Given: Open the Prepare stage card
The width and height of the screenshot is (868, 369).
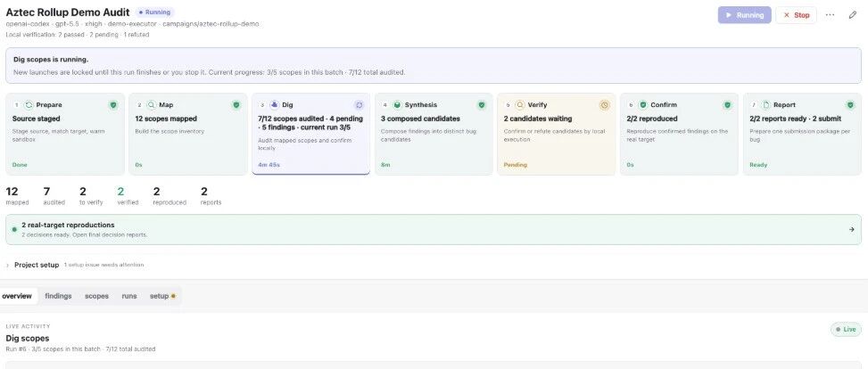Looking at the screenshot, I should [x=65, y=135].
